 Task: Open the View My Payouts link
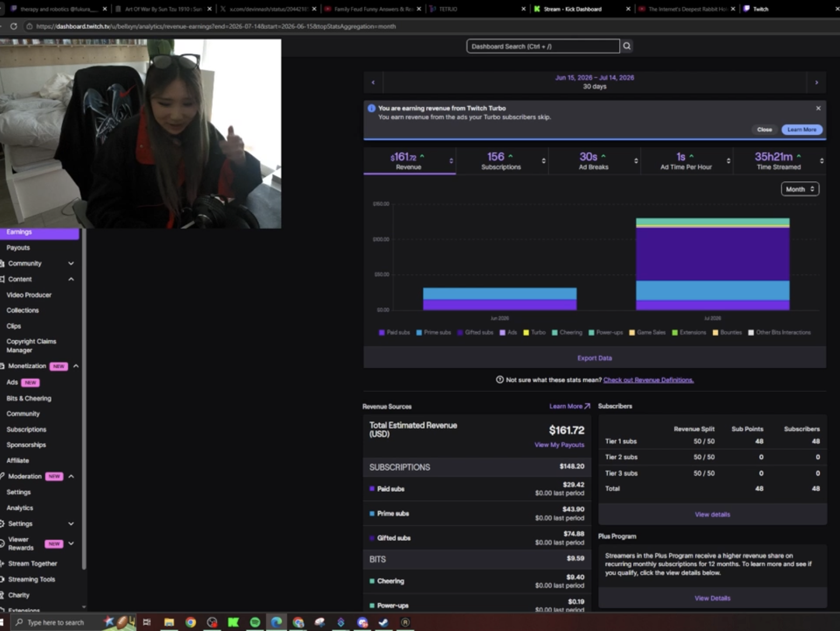tap(559, 445)
